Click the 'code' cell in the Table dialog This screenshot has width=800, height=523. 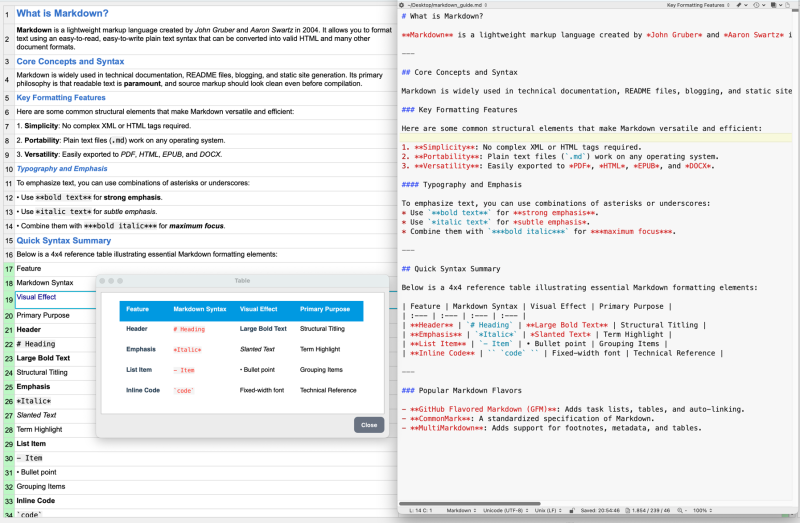click(184, 390)
